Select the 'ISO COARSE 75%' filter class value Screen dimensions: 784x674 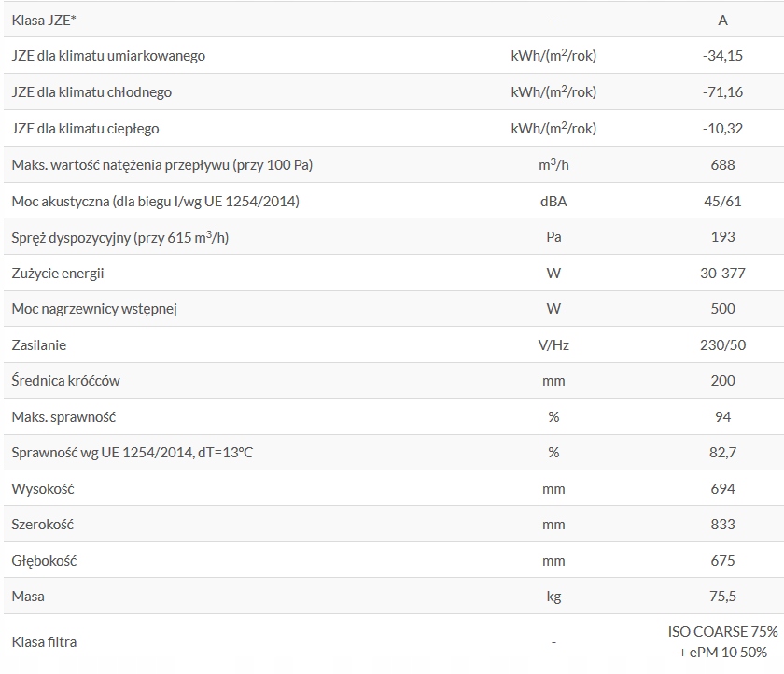coord(722,632)
